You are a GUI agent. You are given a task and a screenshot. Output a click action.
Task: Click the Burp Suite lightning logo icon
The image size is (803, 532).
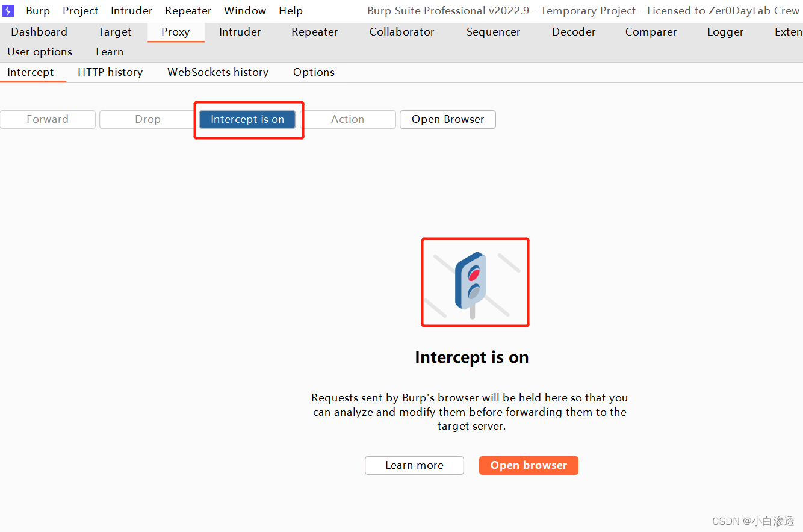(x=8, y=11)
